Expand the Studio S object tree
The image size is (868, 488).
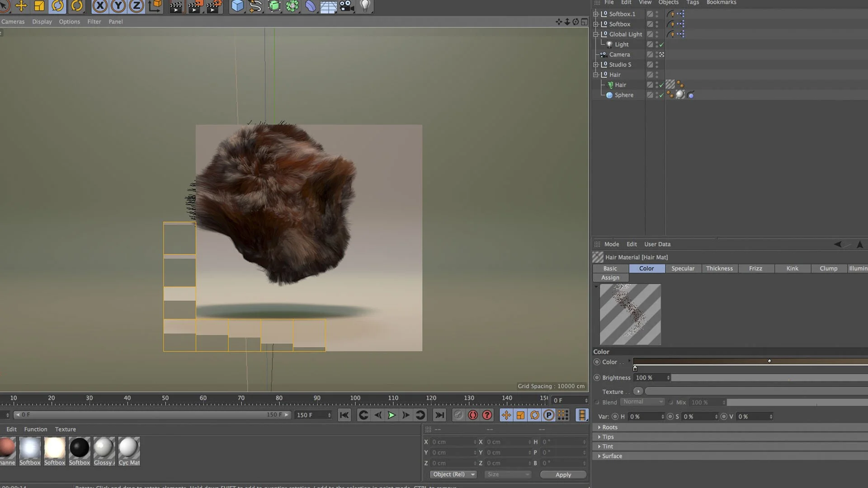596,65
